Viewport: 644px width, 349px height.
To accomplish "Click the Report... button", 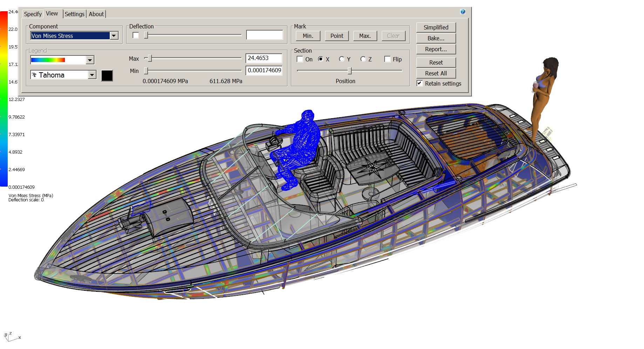I will 436,49.
